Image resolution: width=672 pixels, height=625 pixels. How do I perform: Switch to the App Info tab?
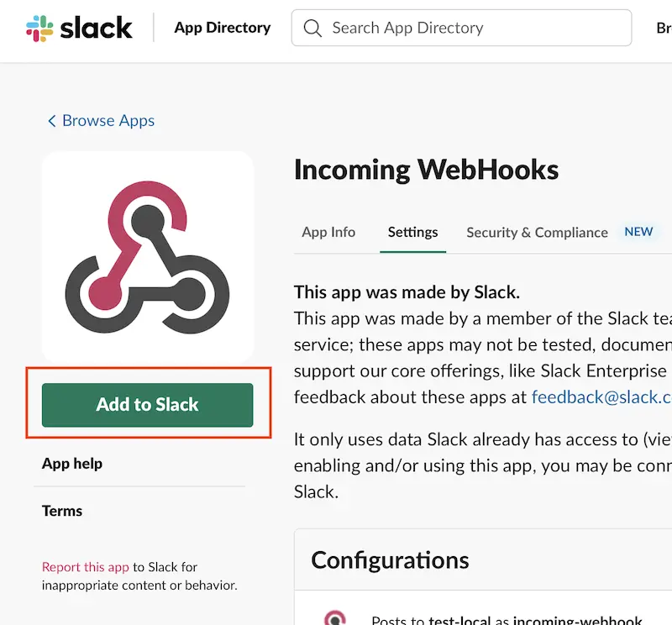(x=328, y=233)
